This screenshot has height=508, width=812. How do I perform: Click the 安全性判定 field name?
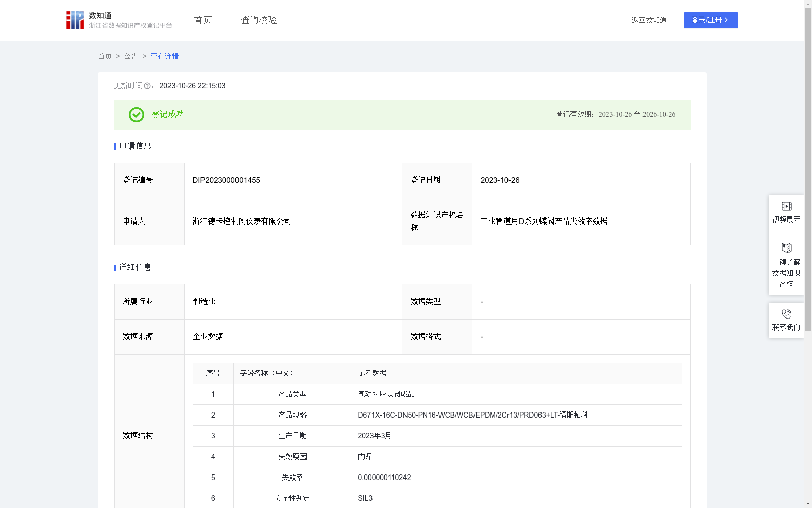click(x=292, y=498)
